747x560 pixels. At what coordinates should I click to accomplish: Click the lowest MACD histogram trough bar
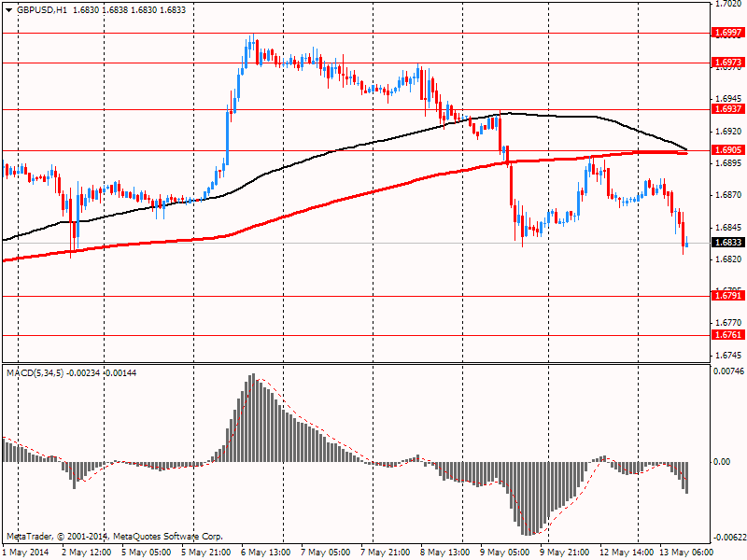click(527, 498)
